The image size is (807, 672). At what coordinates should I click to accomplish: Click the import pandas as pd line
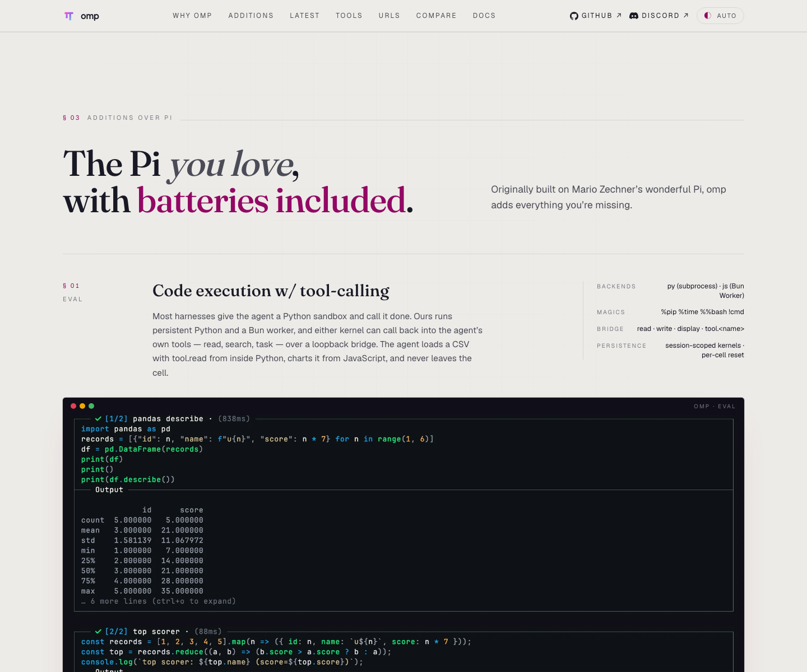coord(126,429)
